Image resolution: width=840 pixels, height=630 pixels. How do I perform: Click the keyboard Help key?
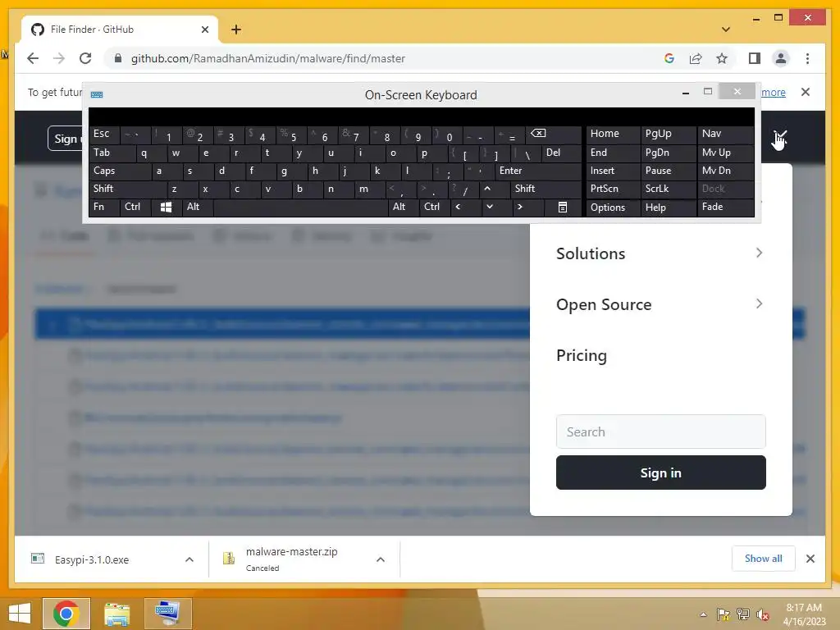click(x=669, y=208)
